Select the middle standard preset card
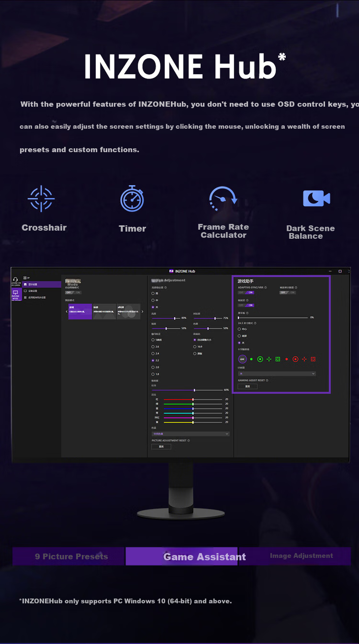Screen dimensions: 359x644 tap(104, 311)
